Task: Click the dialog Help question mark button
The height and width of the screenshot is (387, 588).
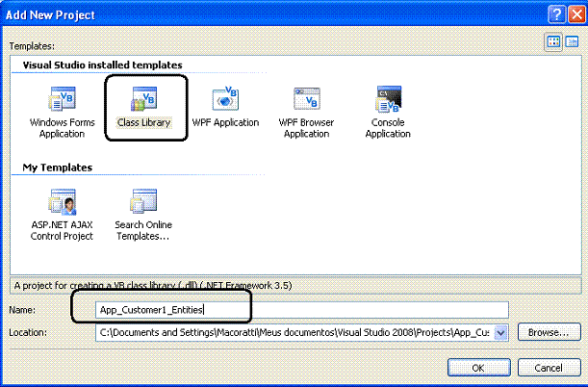Action: [x=557, y=14]
